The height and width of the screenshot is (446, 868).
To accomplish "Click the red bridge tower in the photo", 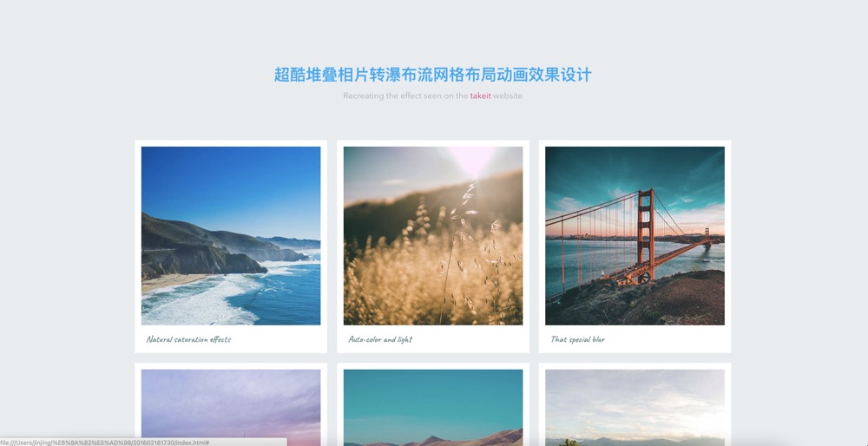I will pyautogui.click(x=646, y=234).
